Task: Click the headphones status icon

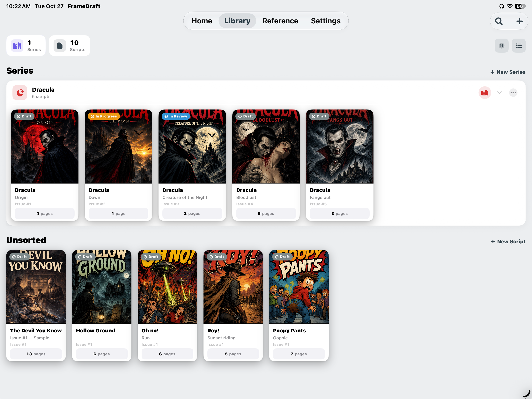Action: [x=501, y=6]
